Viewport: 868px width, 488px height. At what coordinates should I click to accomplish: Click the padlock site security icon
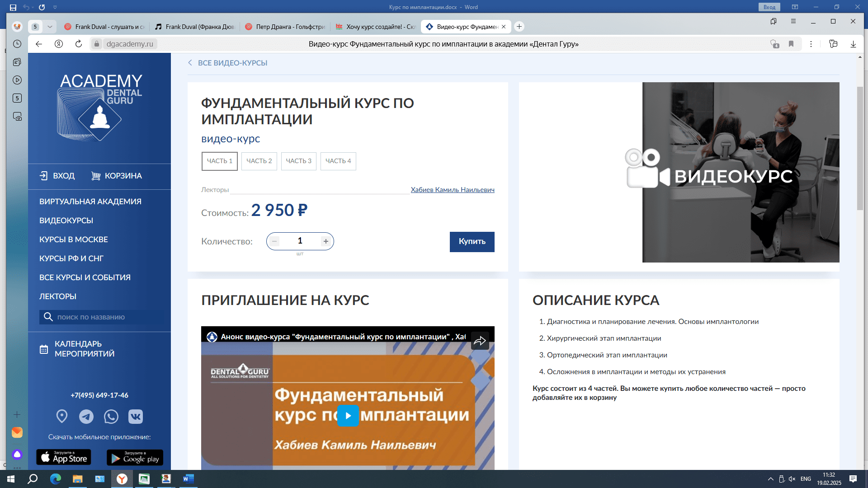point(96,44)
